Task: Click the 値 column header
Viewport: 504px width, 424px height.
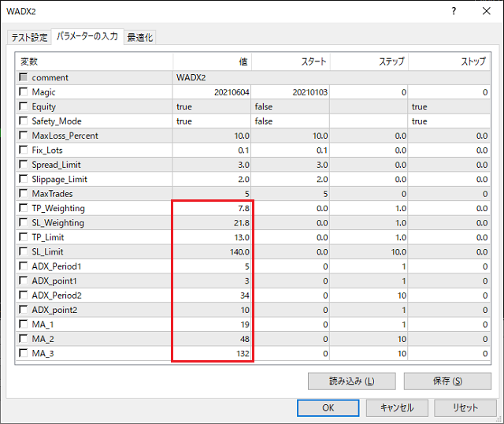Action: (212, 61)
